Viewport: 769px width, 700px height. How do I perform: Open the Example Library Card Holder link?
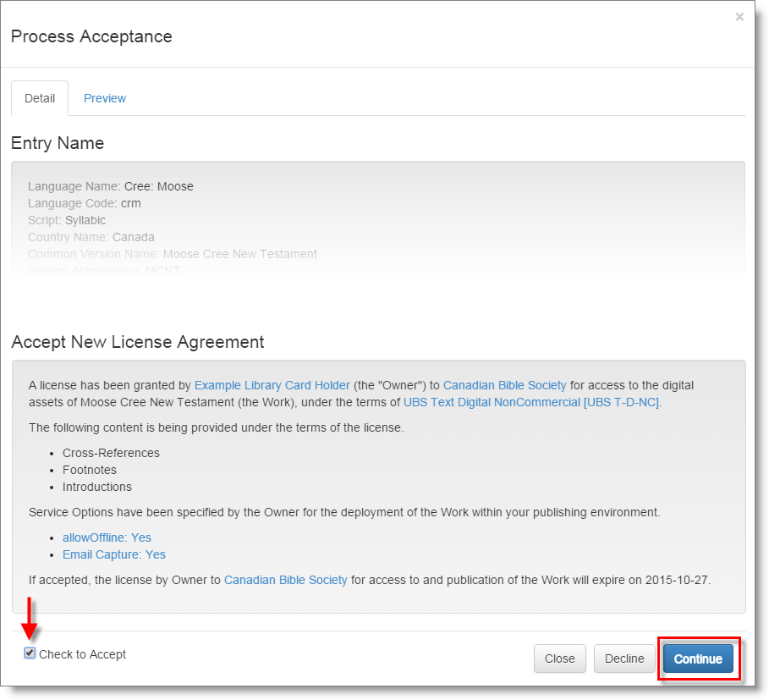click(272, 384)
